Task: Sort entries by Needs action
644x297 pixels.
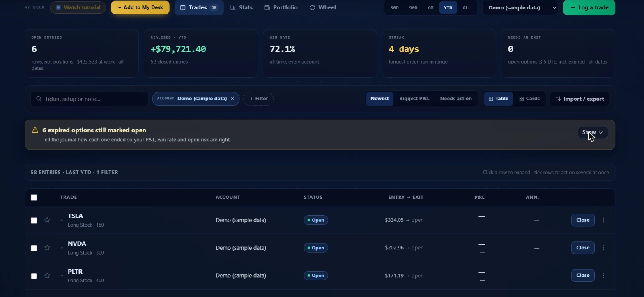Action: [456, 99]
